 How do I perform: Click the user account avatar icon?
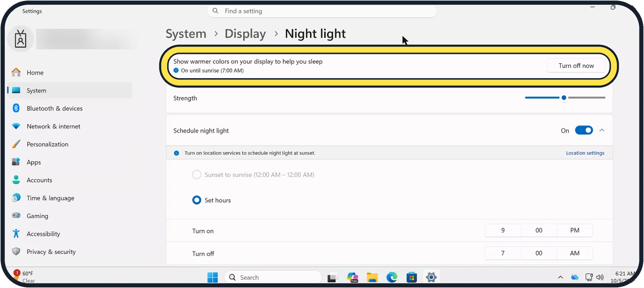[20, 39]
